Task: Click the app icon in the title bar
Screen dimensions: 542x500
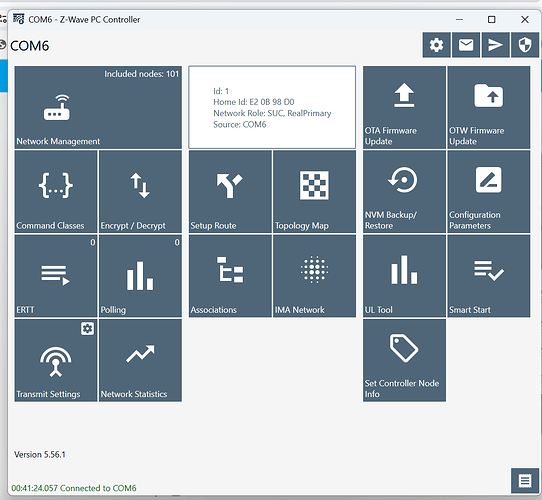Action: 19,19
